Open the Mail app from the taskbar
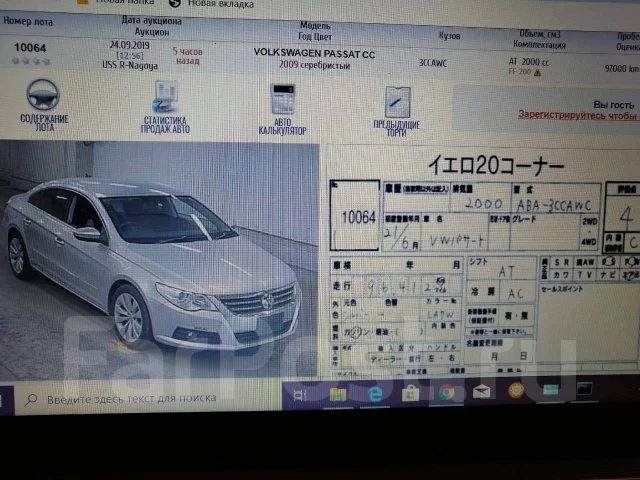Viewport: 640px width, 480px height. (482, 392)
